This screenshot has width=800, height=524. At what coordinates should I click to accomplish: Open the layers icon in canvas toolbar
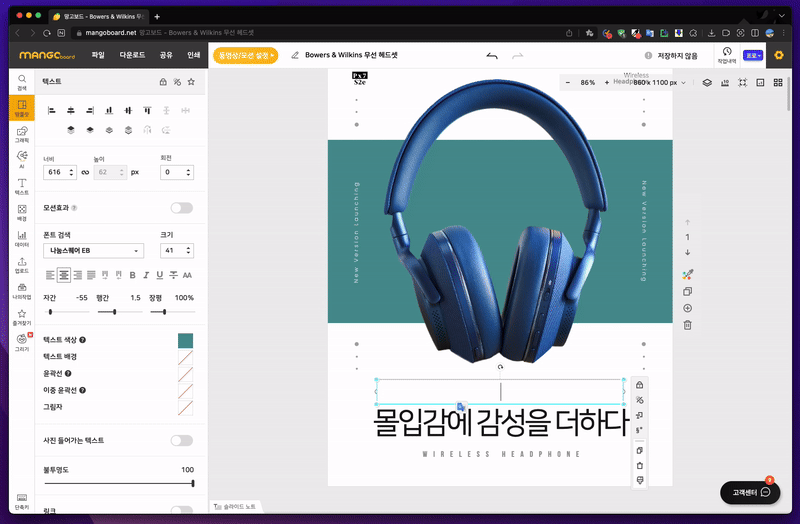coord(707,83)
